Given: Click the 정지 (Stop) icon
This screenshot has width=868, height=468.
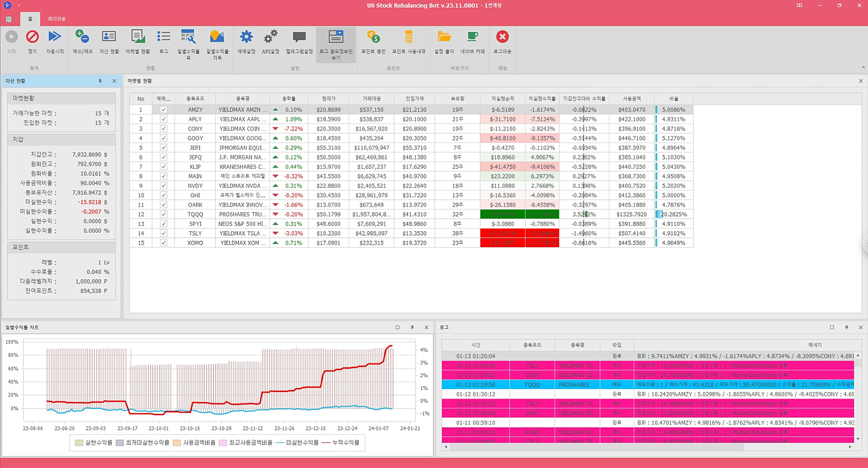Looking at the screenshot, I should pos(33,37).
